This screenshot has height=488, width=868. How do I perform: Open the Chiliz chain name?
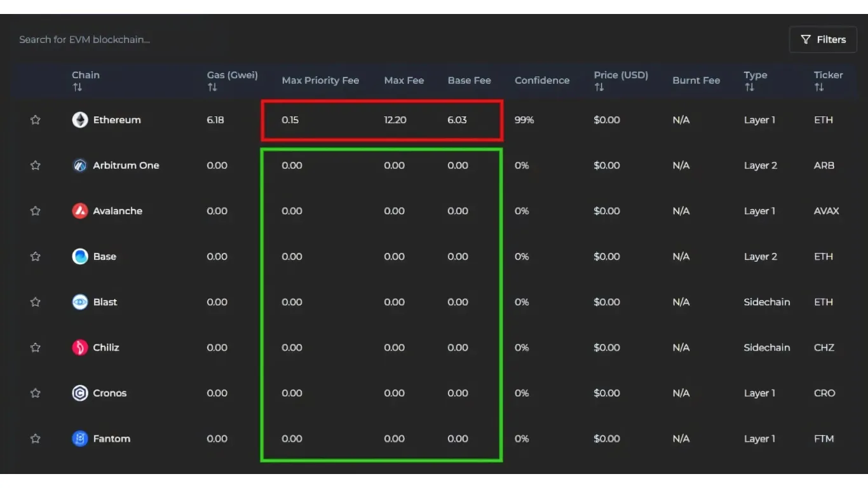point(106,348)
